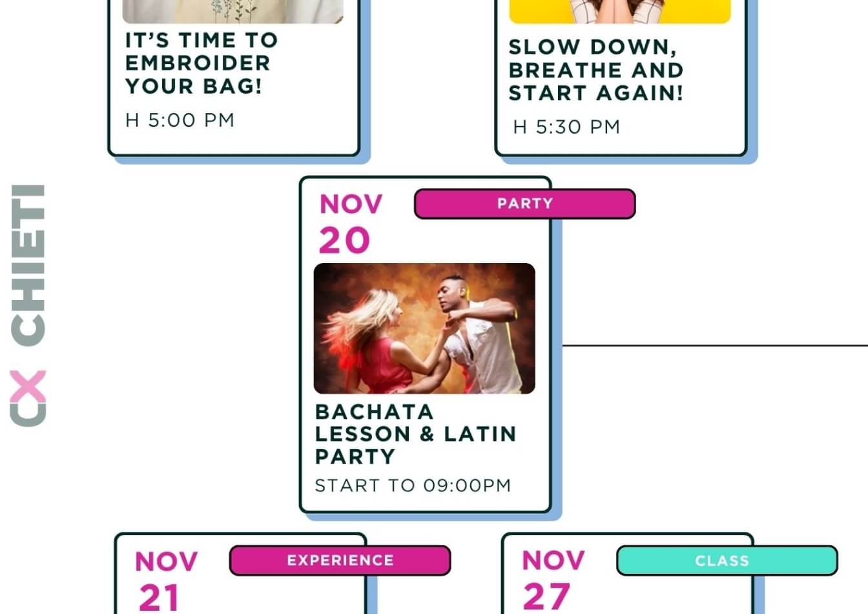This screenshot has width=868, height=614.
Task: Open "It's Time to Embroider Your Bag!" title
Action: pyautogui.click(x=201, y=63)
